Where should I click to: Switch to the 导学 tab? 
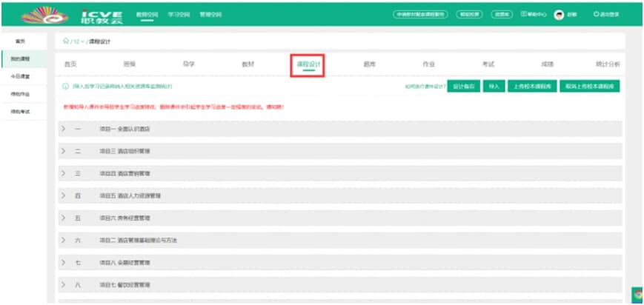[188, 64]
